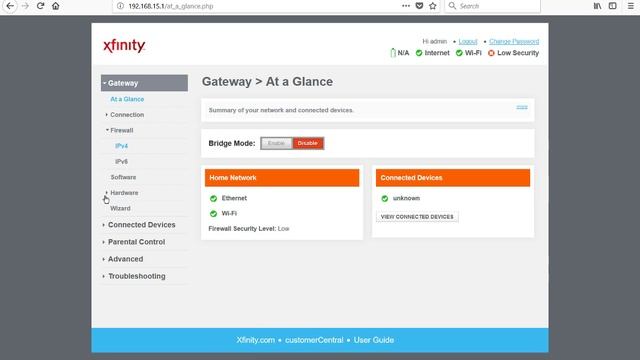640x360 pixels.
Task: Open the Firefox hamburger menu
Action: click(x=631, y=6)
